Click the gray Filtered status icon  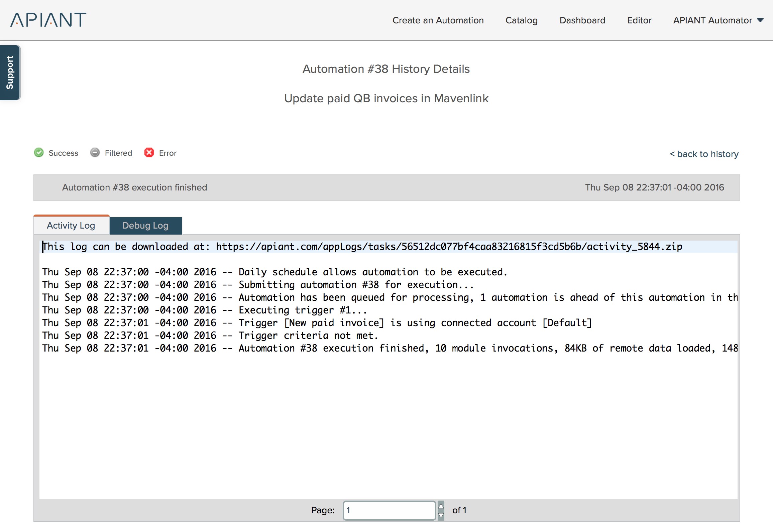pos(95,152)
